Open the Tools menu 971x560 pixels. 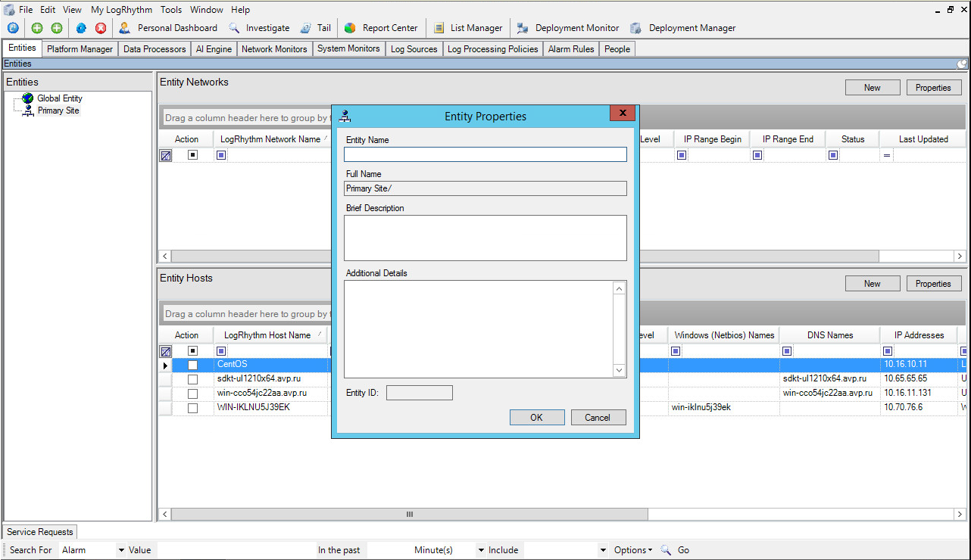click(x=170, y=9)
